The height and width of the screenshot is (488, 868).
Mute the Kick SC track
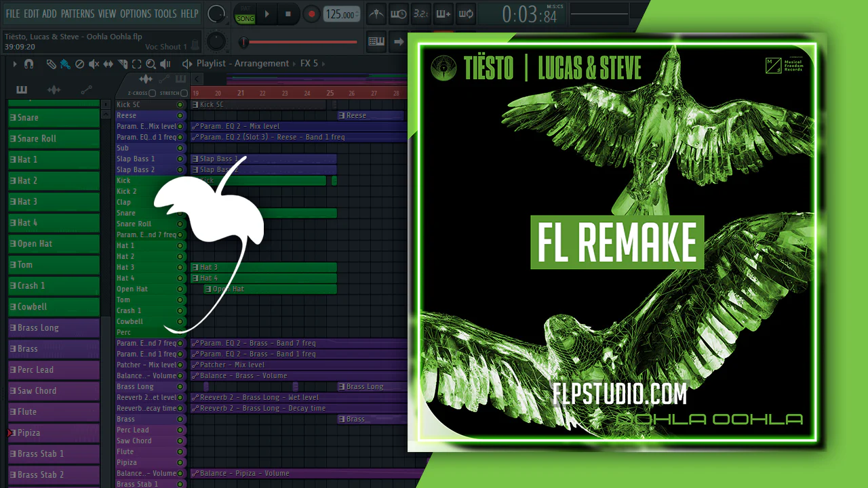[x=180, y=104]
